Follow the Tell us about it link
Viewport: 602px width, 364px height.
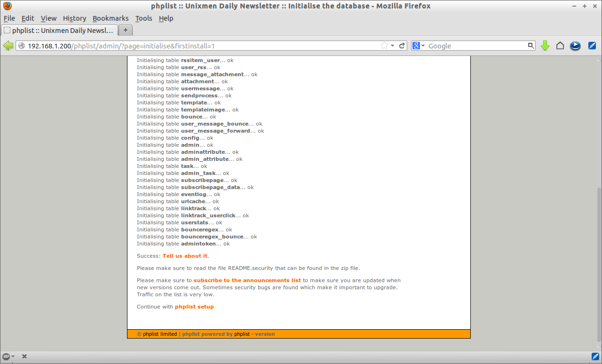[x=185, y=256]
